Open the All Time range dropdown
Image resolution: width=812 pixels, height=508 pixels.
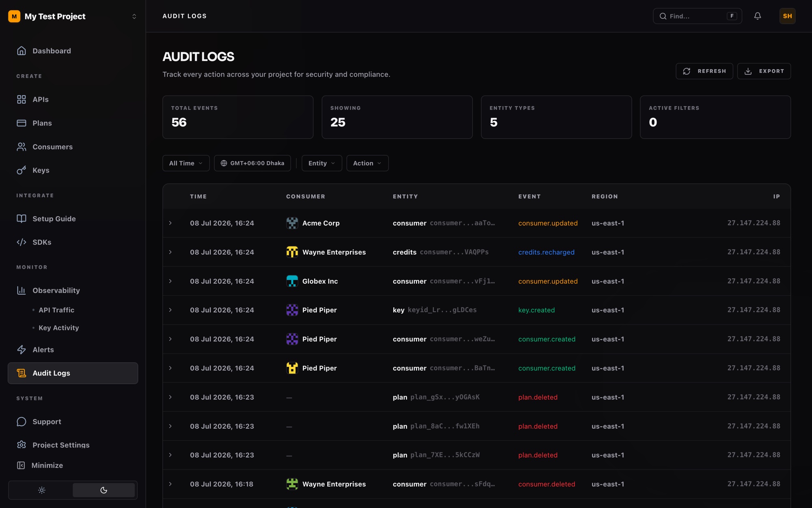click(186, 163)
